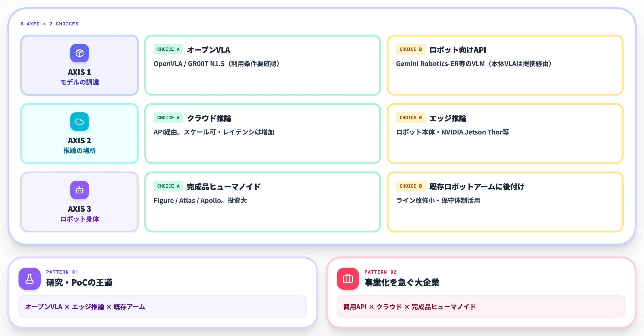Click the robot icon in AXIS 3
This screenshot has width=644, height=336.
click(x=80, y=190)
